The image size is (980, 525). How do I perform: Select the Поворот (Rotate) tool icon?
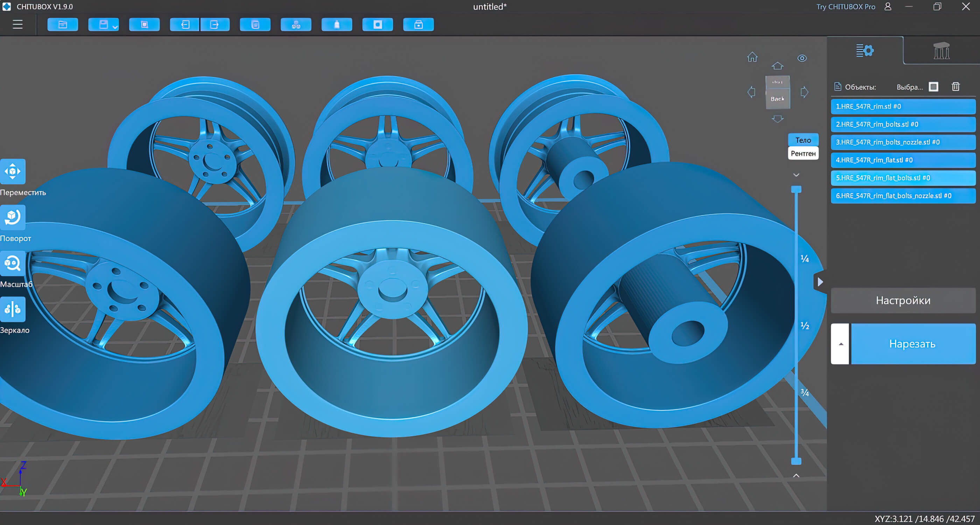pos(13,218)
